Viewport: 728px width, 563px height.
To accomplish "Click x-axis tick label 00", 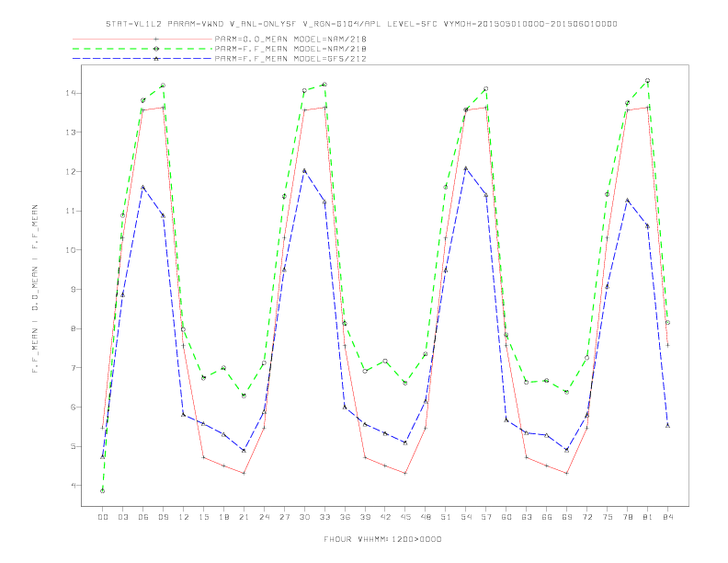I will tap(103, 517).
